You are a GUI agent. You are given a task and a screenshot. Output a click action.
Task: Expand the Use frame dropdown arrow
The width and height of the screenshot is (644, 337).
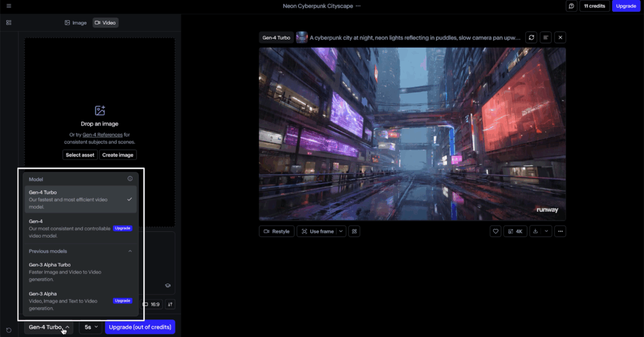(x=341, y=231)
